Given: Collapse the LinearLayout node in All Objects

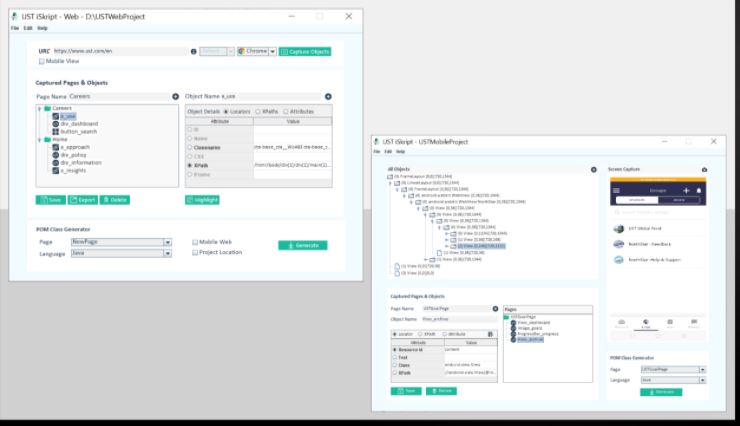Looking at the screenshot, I should pos(390,183).
